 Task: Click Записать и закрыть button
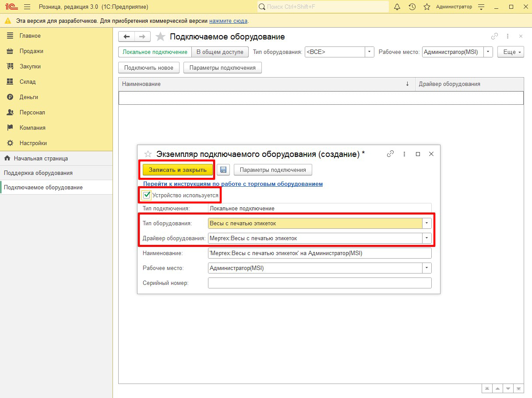pos(177,170)
